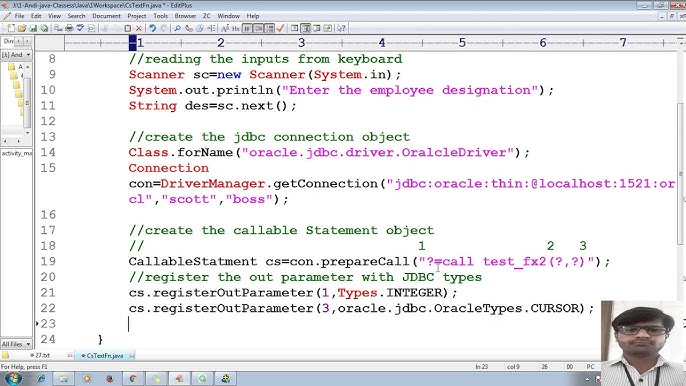Click the New file toolbar icon
Viewport: 686px width, 386px height.
point(10,28)
